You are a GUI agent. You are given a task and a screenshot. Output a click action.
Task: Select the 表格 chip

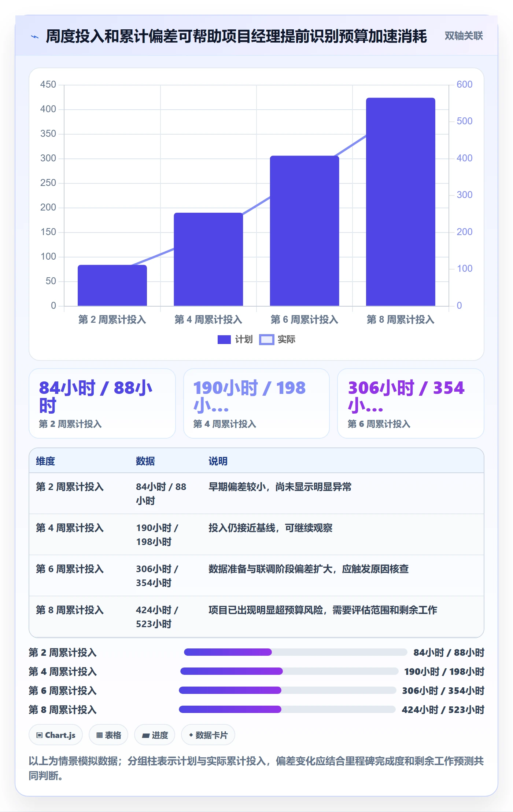[108, 735]
